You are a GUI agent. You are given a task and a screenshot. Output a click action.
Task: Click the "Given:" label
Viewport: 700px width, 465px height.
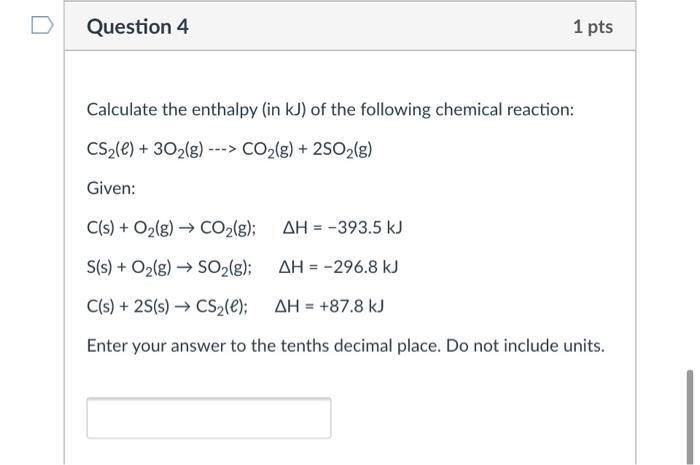pos(111,188)
